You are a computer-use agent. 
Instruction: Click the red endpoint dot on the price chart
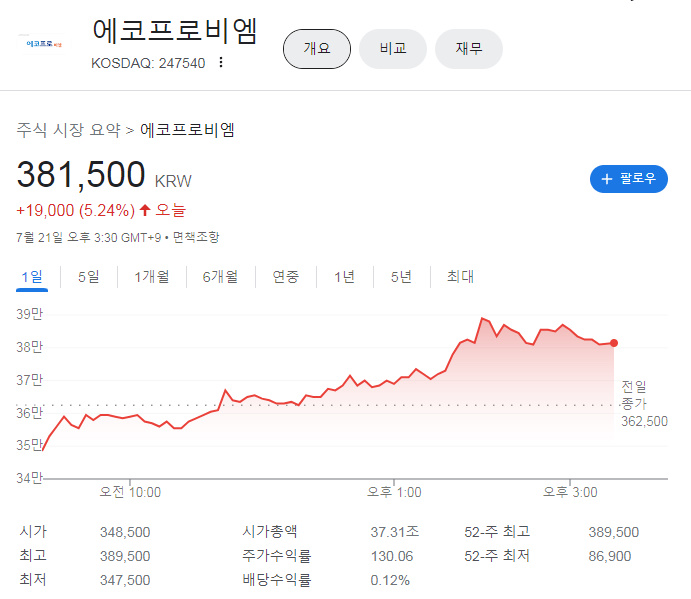pos(614,343)
